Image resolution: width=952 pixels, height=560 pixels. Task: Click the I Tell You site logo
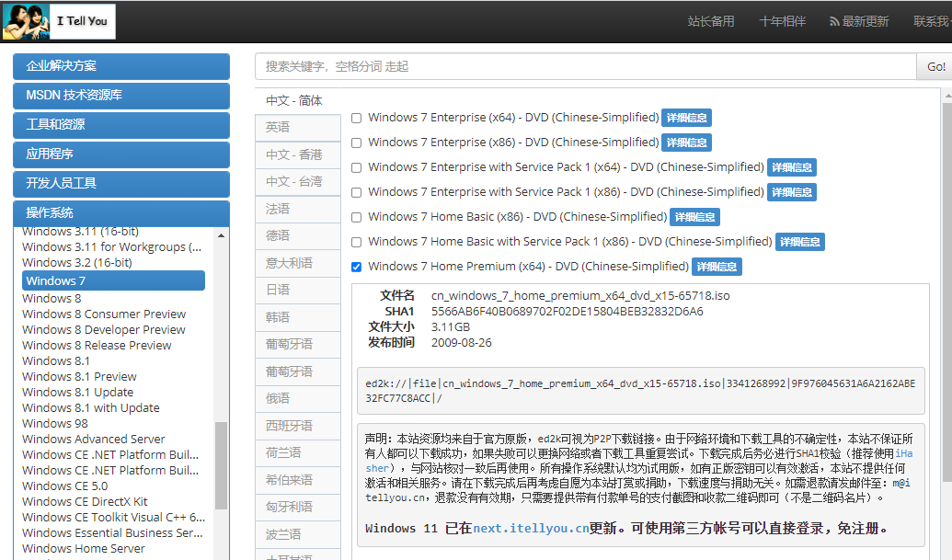(x=60, y=21)
